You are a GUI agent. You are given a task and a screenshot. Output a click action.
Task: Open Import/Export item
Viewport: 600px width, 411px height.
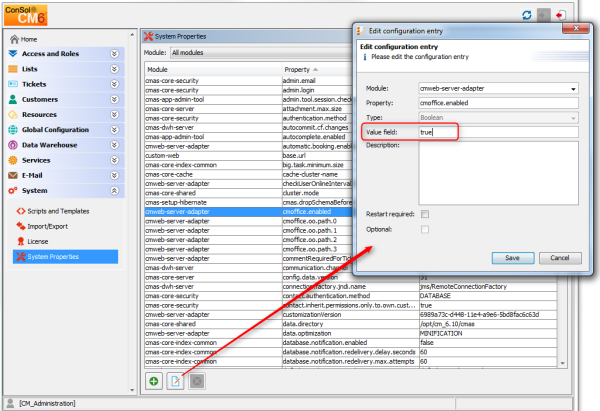click(42, 227)
